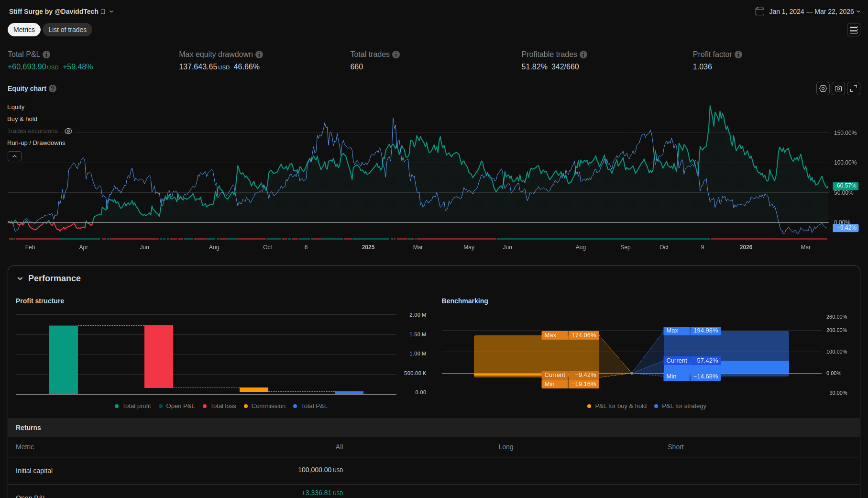868x498 pixels.
Task: Click the Max equity drawdown info icon
Action: [x=259, y=55]
